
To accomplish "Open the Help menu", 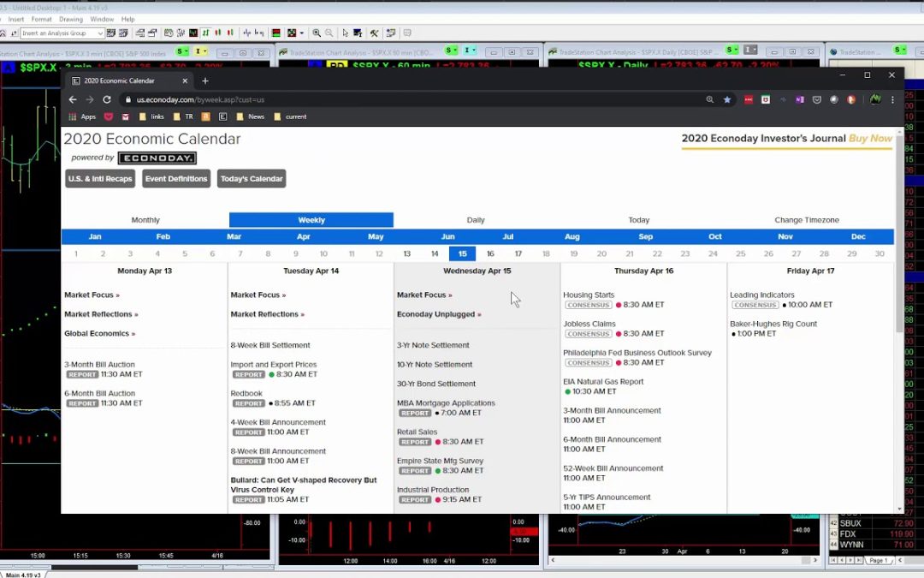I will point(127,20).
